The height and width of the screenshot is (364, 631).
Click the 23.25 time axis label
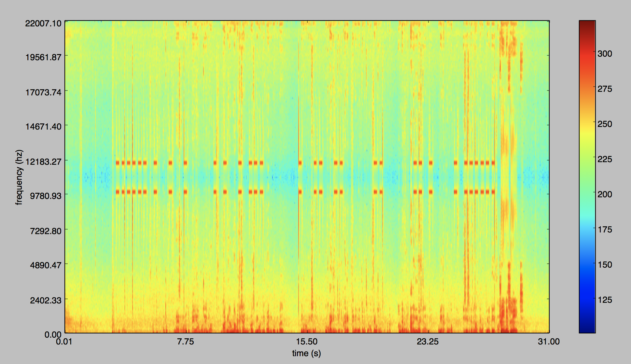(x=428, y=342)
